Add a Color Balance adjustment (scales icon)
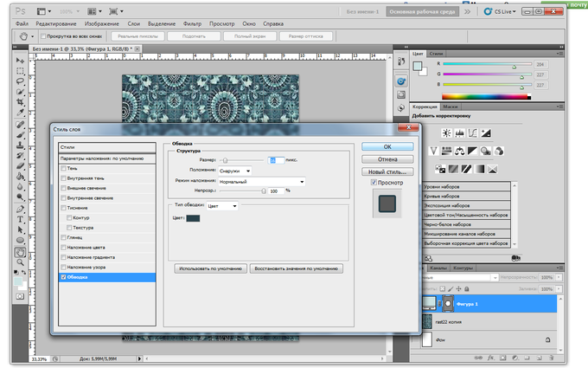588x368 pixels. pos(459,151)
